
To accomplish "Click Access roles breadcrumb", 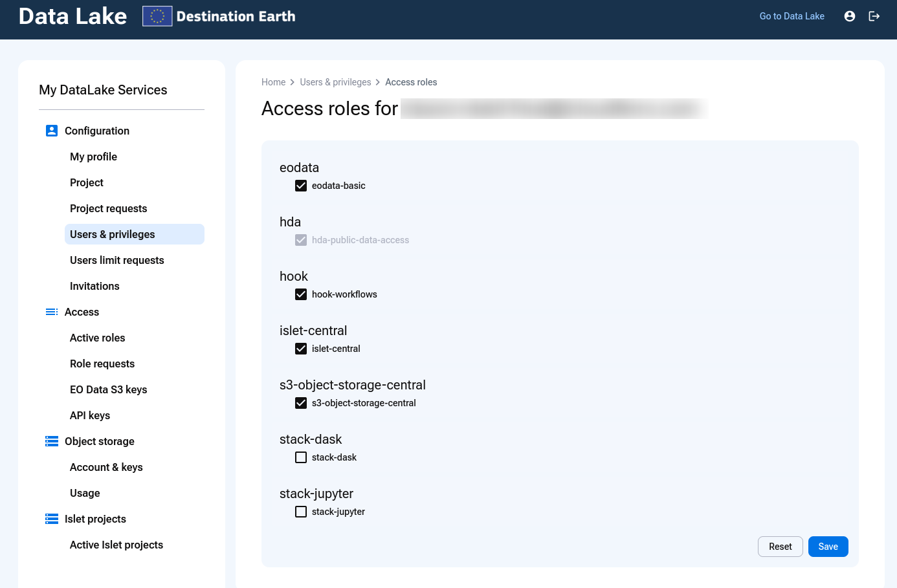I will pyautogui.click(x=411, y=82).
